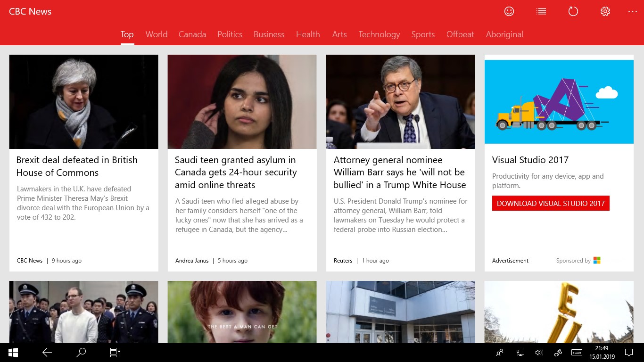Click the back arrow in taskbar
Screen dimensions: 644x362
point(47,352)
